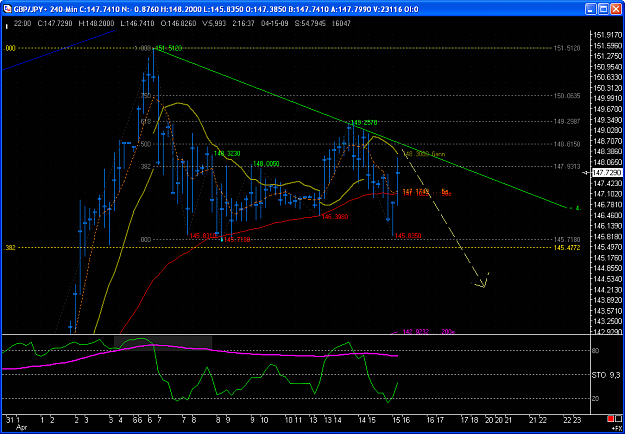Click the green 149.2570 swing high label
Image resolution: width=625 pixels, height=434 pixels.
coord(364,122)
